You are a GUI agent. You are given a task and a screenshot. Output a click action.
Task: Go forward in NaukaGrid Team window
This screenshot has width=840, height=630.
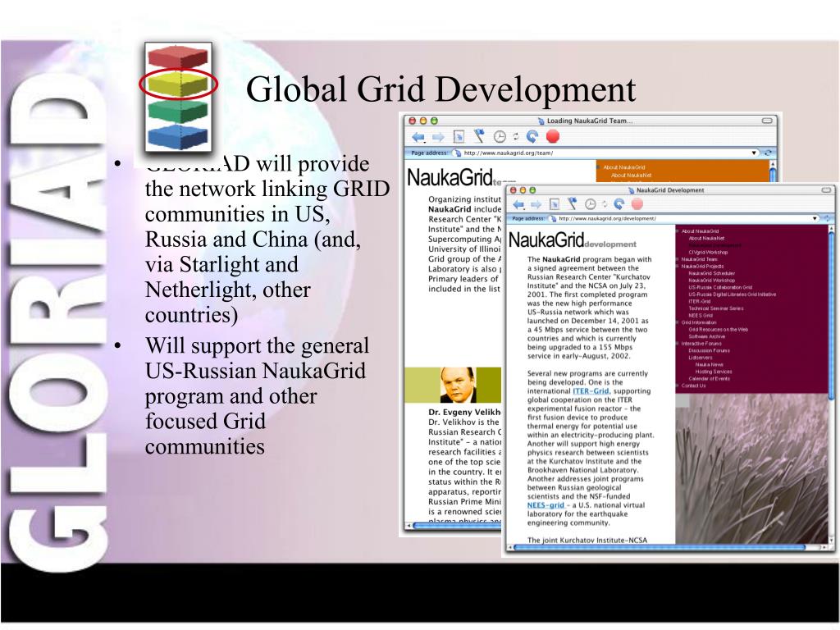[x=438, y=137]
